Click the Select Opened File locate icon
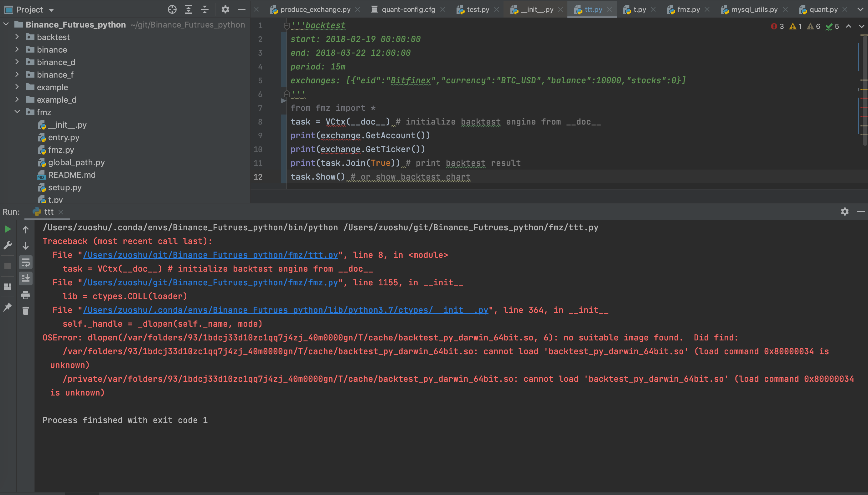 point(172,9)
